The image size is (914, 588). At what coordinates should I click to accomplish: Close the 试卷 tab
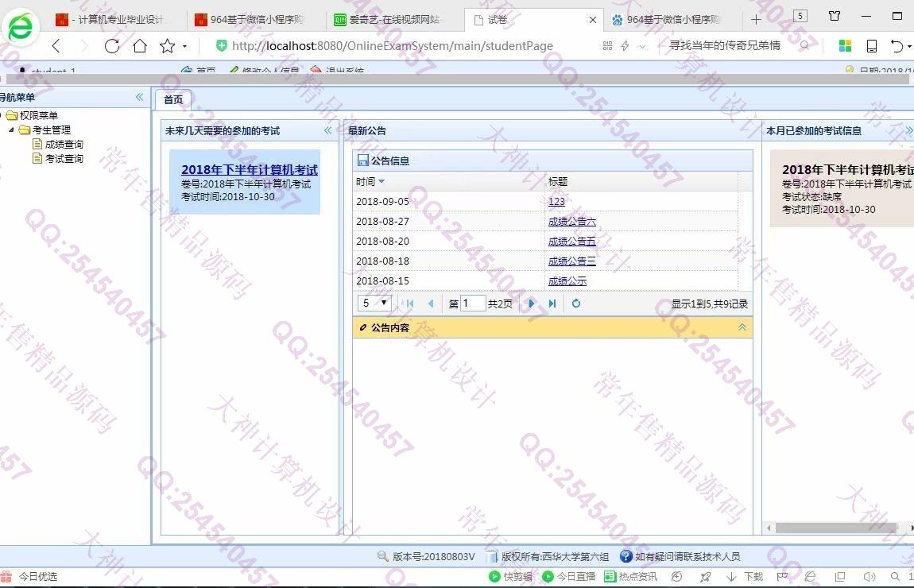coord(593,20)
